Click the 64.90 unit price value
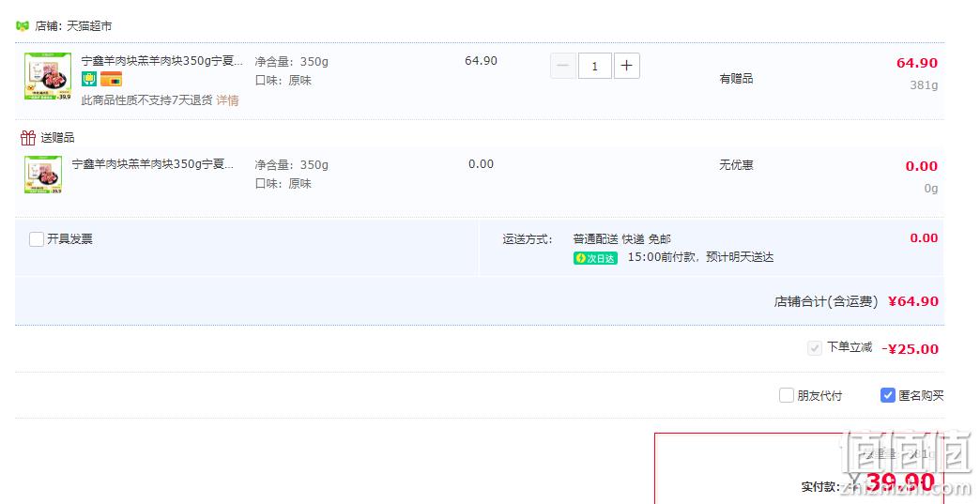Image resolution: width=980 pixels, height=504 pixels. (x=482, y=61)
